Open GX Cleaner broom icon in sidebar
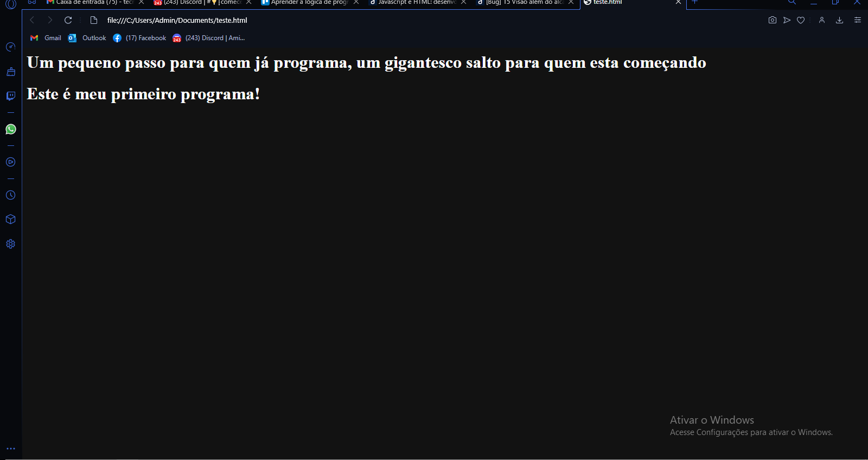Viewport: 868px width, 460px height. [10, 72]
